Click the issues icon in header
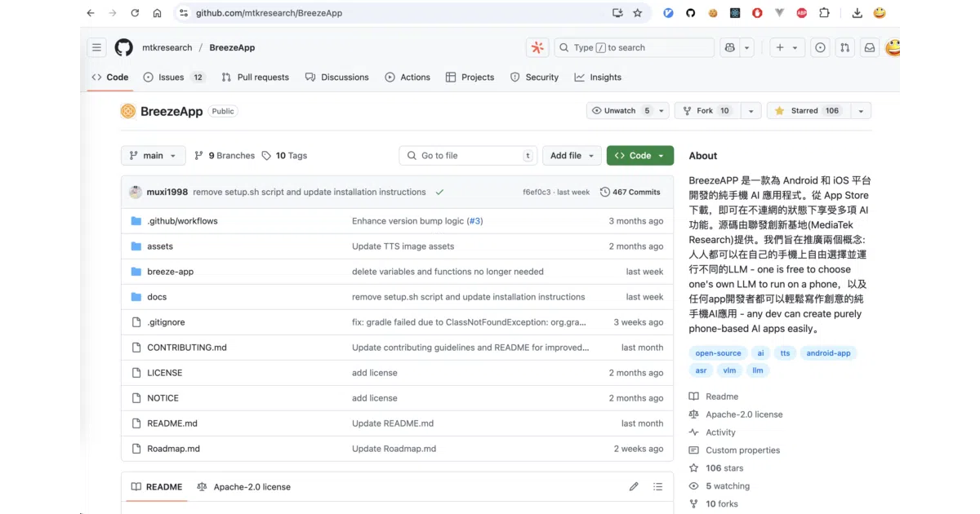This screenshot has height=514, width=980. pyautogui.click(x=820, y=47)
